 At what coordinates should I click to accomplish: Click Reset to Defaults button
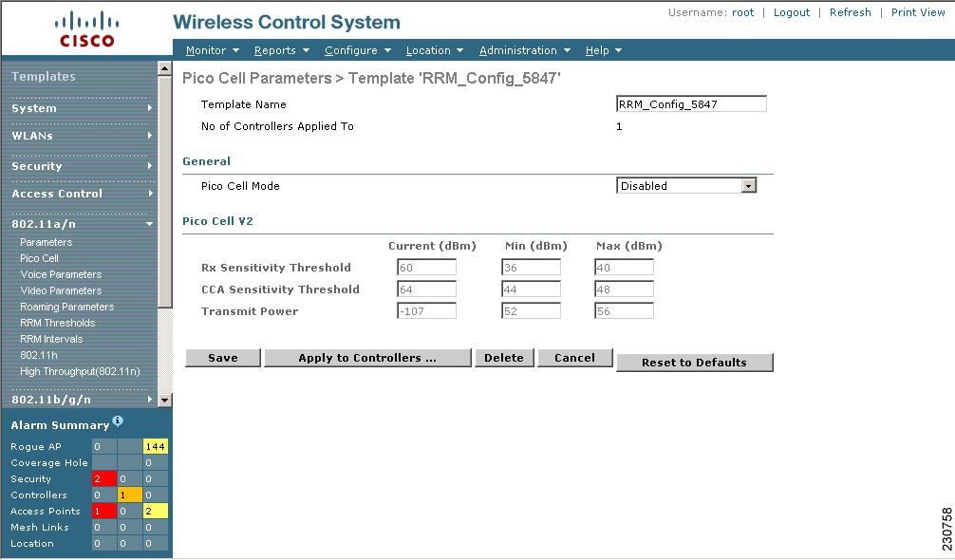(694, 363)
